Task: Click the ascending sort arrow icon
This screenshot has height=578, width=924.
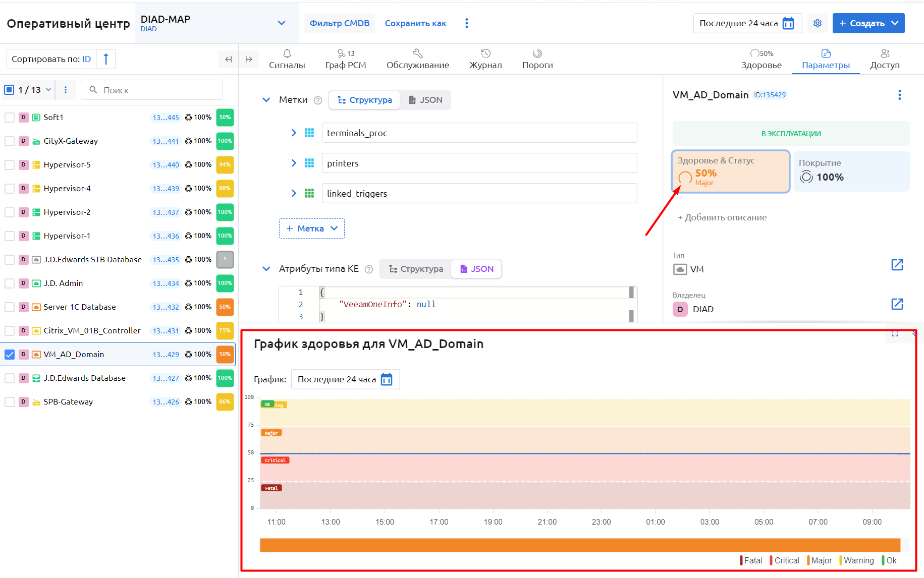Action: (x=106, y=59)
